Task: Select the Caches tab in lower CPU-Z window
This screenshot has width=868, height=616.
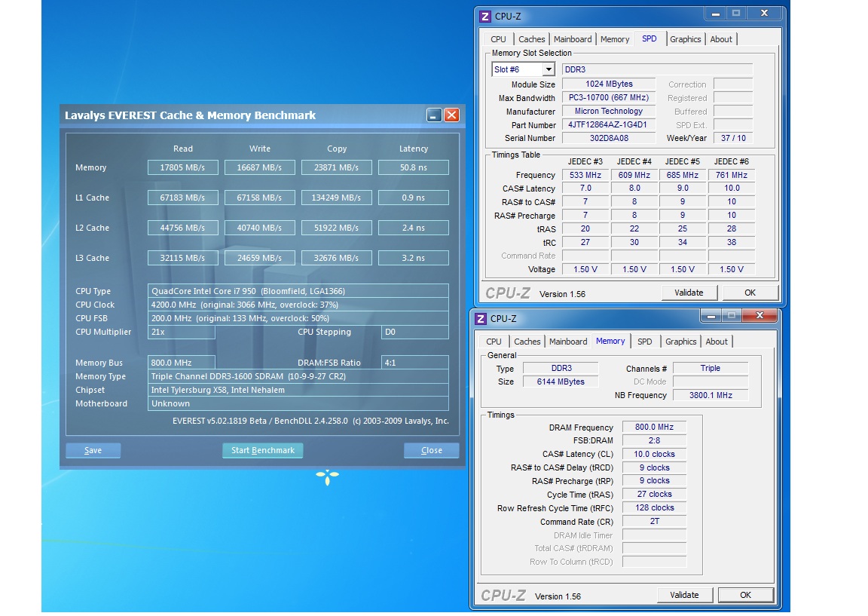Action: click(x=527, y=342)
